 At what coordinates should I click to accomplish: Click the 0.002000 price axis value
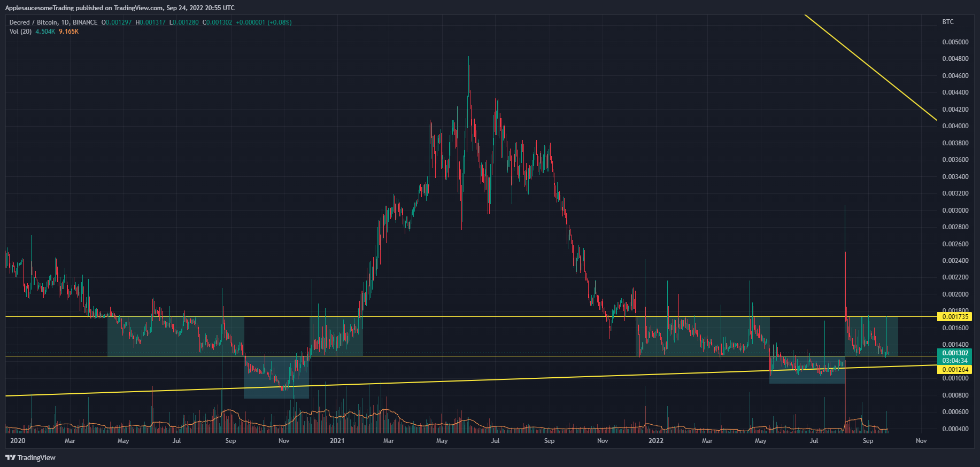[955, 294]
